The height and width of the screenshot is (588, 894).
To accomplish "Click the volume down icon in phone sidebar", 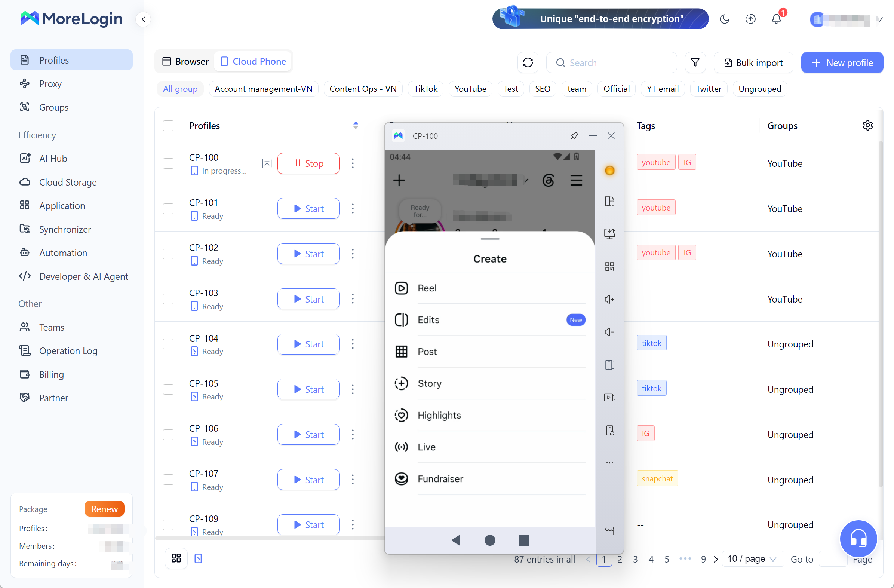I will (609, 332).
